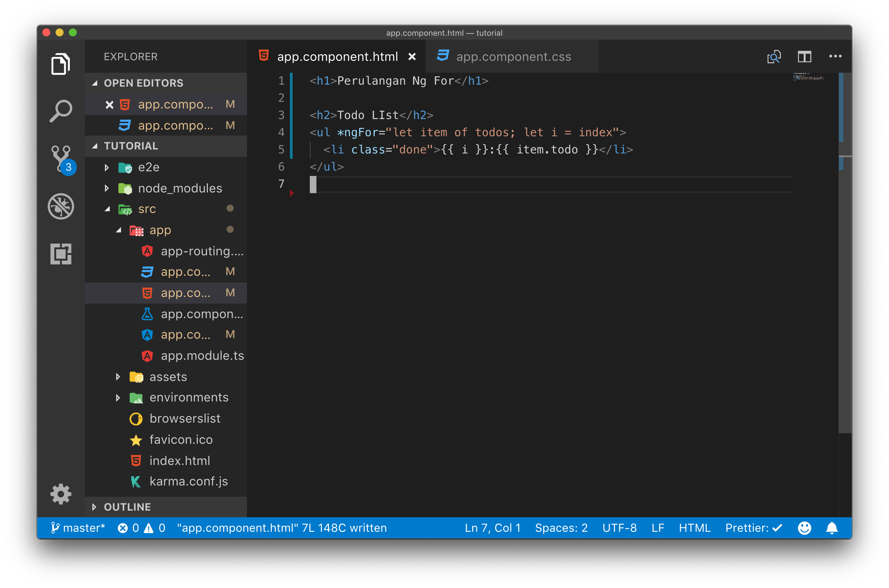Open the browserslist file
The height and width of the screenshot is (588, 889).
[x=166, y=418]
